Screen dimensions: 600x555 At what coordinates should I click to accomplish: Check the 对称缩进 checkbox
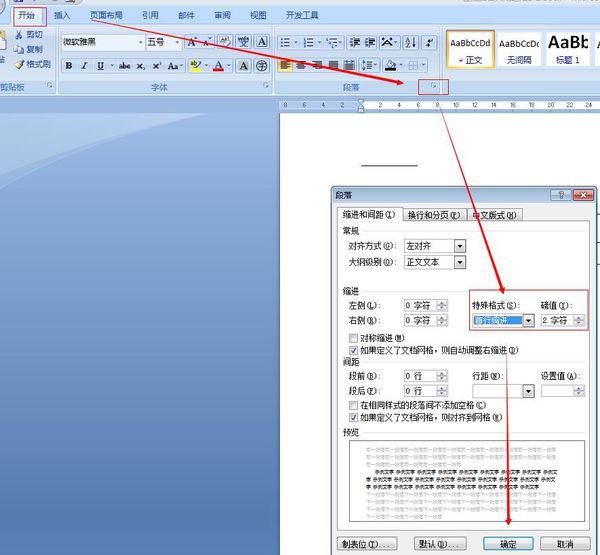tap(353, 338)
